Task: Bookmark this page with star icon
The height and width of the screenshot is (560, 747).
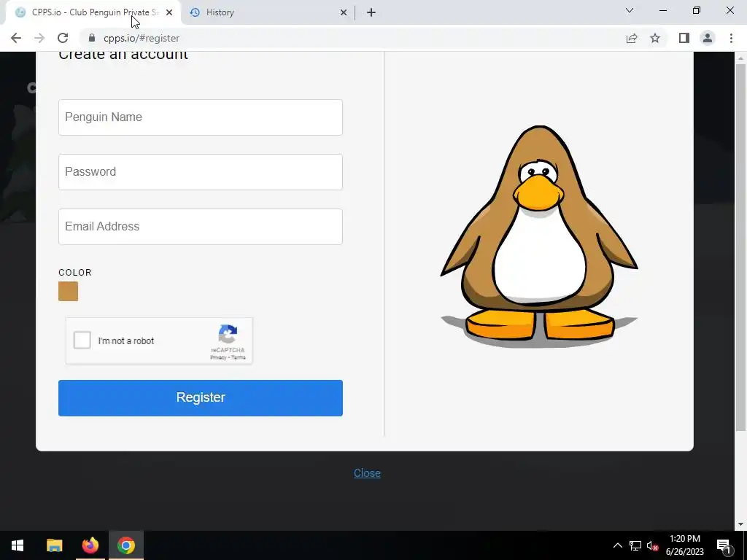Action: coord(655,38)
